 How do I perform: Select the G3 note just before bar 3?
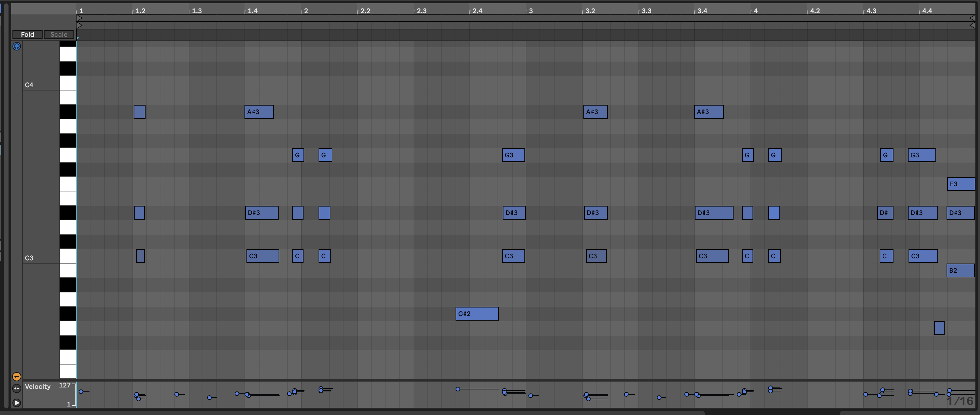[513, 155]
